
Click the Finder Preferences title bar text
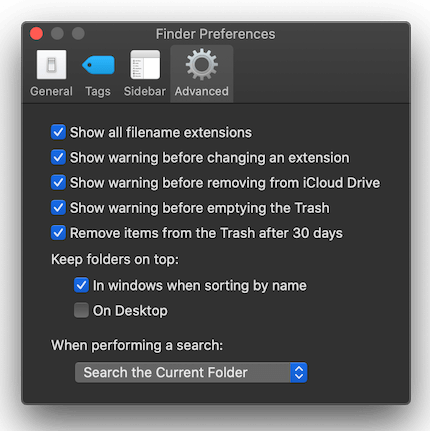(216, 34)
